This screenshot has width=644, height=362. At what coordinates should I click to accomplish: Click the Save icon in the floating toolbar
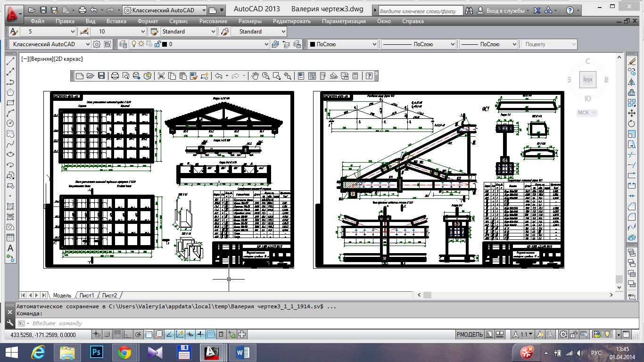coord(101,76)
